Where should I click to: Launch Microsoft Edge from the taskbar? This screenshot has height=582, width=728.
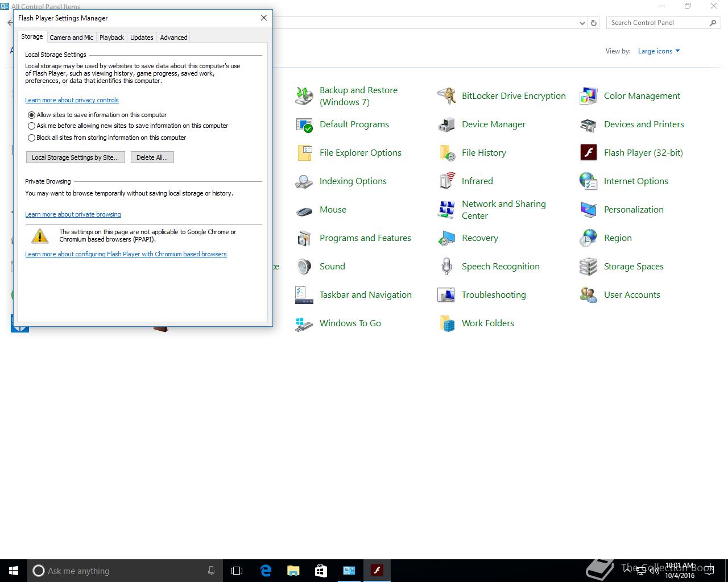point(266,571)
